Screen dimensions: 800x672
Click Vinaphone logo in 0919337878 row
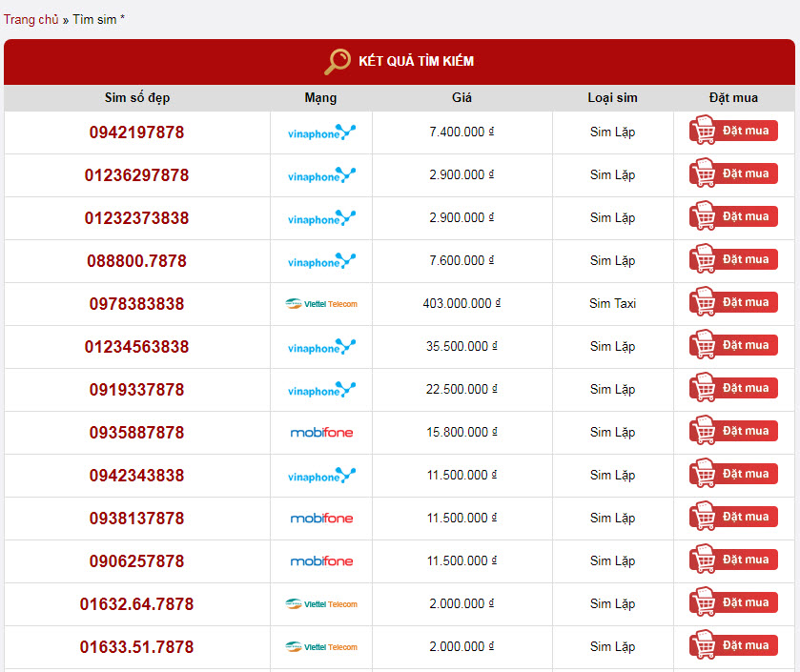pyautogui.click(x=321, y=390)
